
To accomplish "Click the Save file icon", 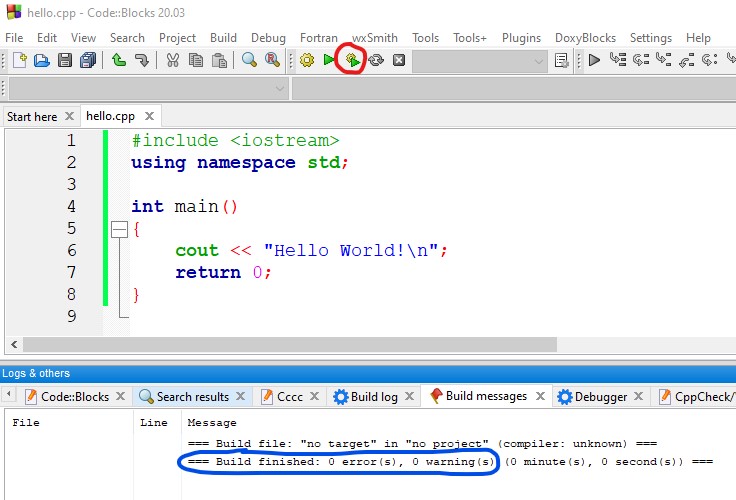I will coord(64,61).
